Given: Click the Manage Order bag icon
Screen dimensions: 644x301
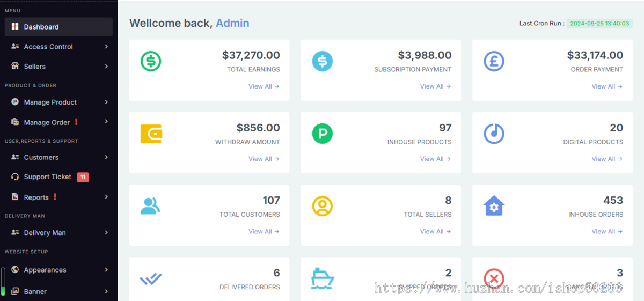Looking at the screenshot, I should point(15,122).
